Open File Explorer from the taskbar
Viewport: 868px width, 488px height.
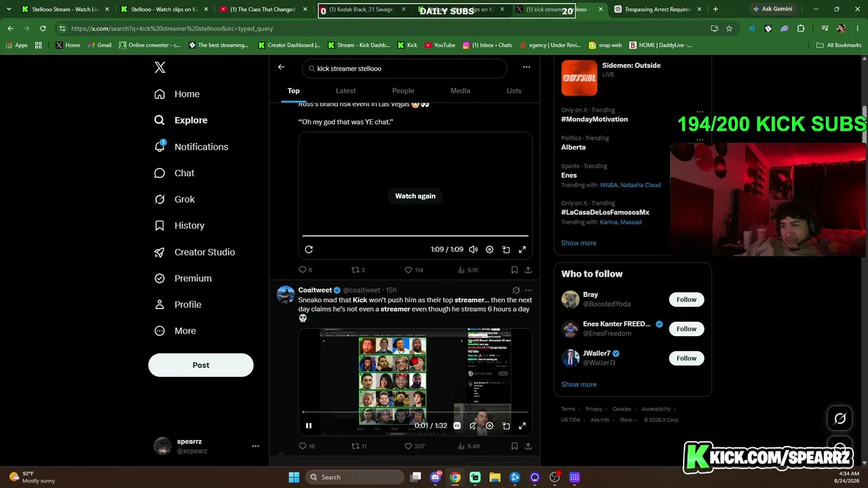495,477
